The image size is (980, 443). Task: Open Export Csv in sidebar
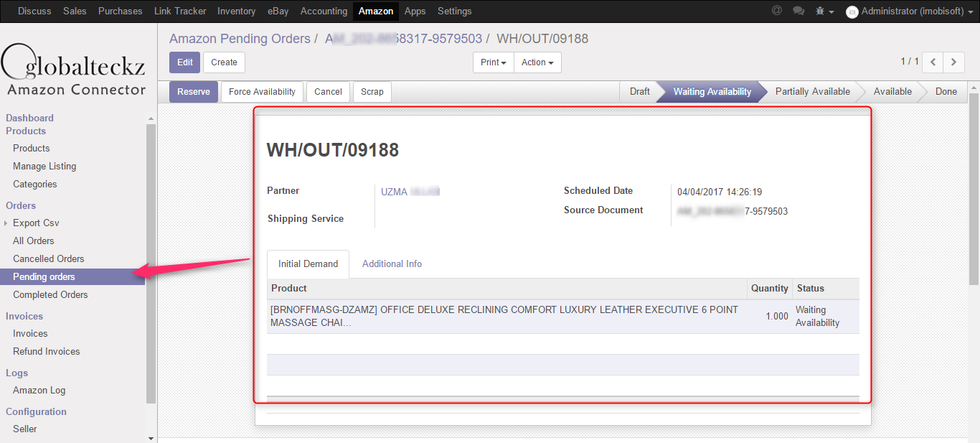pyautogui.click(x=36, y=223)
